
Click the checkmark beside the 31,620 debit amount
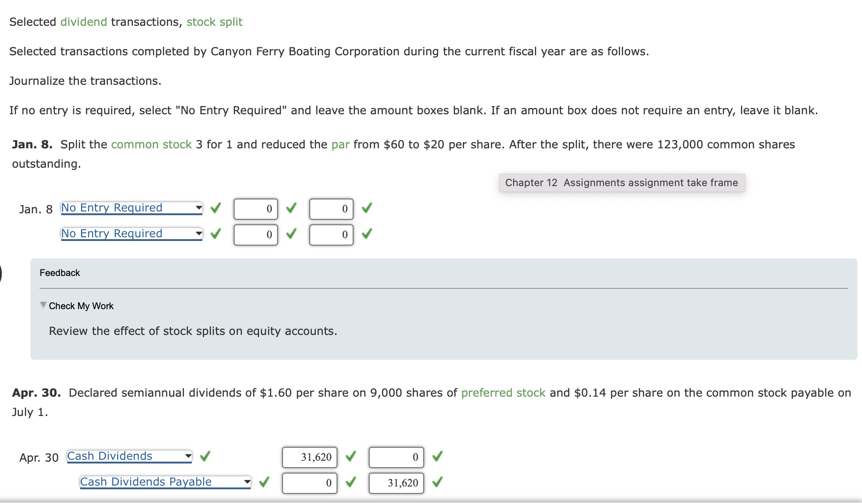tap(350, 457)
